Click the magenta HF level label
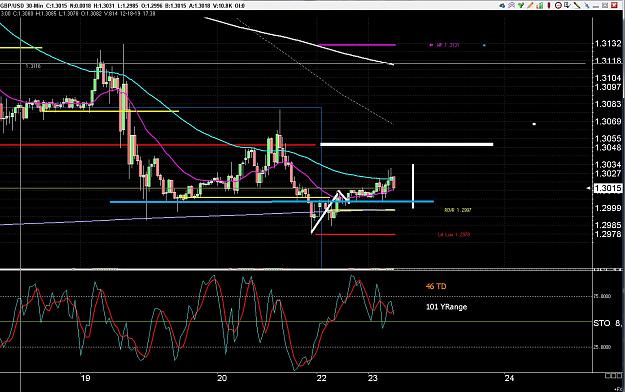 coord(444,45)
